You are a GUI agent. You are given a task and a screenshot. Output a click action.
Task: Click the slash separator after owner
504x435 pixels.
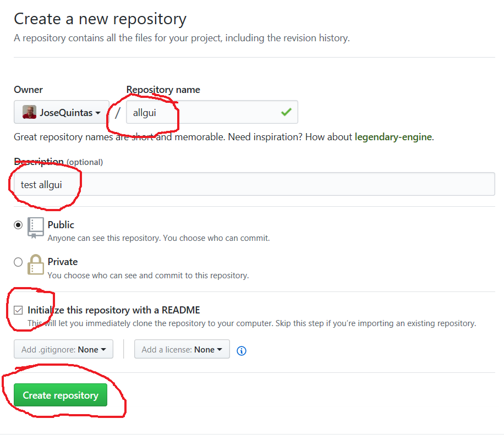click(x=118, y=113)
